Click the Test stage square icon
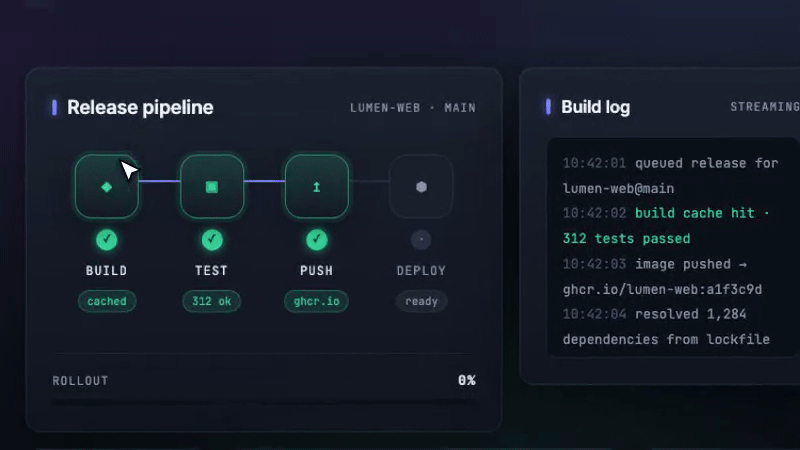The width and height of the screenshot is (800, 450). pyautogui.click(x=212, y=187)
